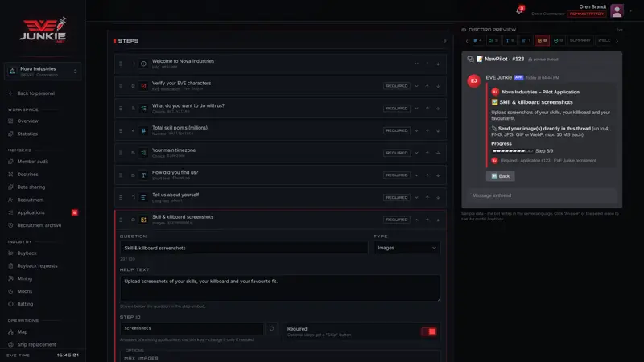This screenshot has width=644, height=362.
Task: Show earlier preview tabs with left arrow
Action: click(467, 41)
